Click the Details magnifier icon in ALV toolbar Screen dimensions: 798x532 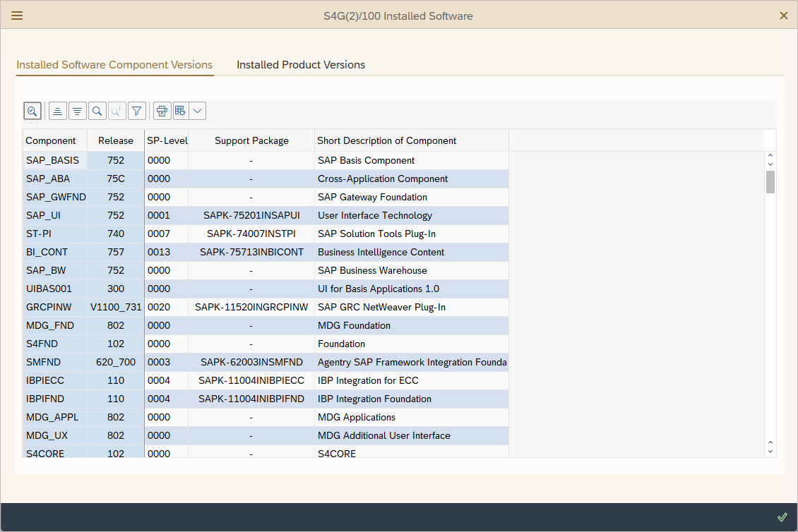(32, 111)
